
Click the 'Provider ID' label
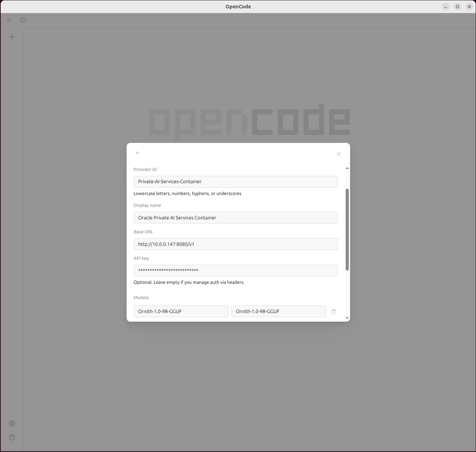145,170
